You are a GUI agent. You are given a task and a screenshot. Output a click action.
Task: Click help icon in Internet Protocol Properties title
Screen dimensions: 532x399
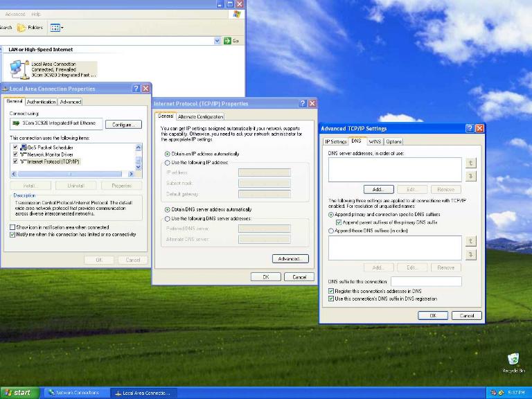tap(303, 103)
